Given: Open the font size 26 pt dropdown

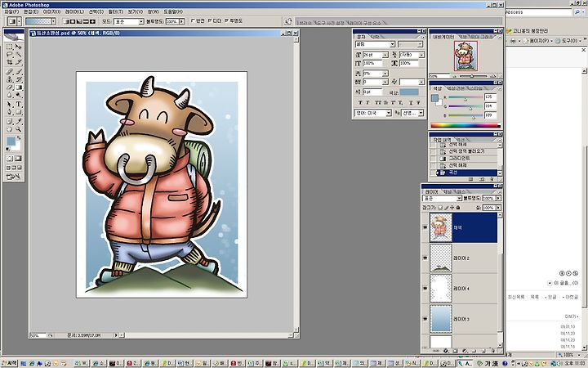Looking at the screenshot, I should 385,55.
